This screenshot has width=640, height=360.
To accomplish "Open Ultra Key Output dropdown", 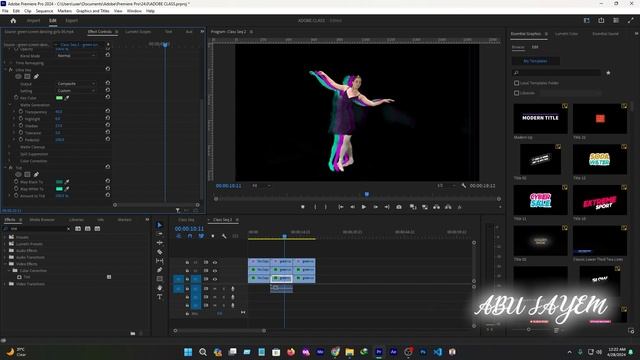I will pos(76,84).
